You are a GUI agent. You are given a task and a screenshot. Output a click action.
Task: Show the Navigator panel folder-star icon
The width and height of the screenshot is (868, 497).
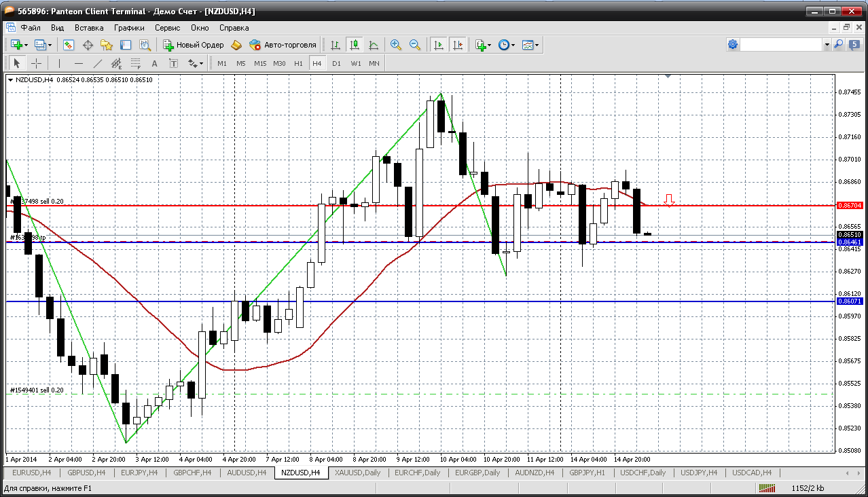pyautogui.click(x=107, y=45)
